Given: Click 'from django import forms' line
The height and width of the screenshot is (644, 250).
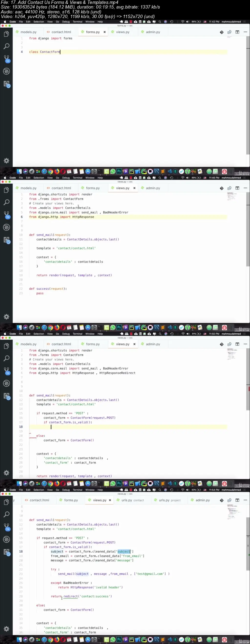Looking at the screenshot, I should click(51, 38).
